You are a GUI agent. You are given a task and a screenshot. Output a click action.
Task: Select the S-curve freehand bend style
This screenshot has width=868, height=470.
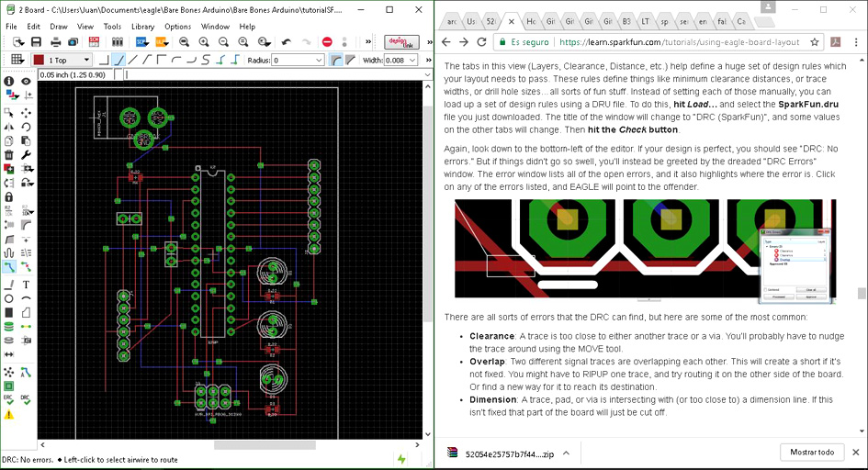click(x=206, y=60)
